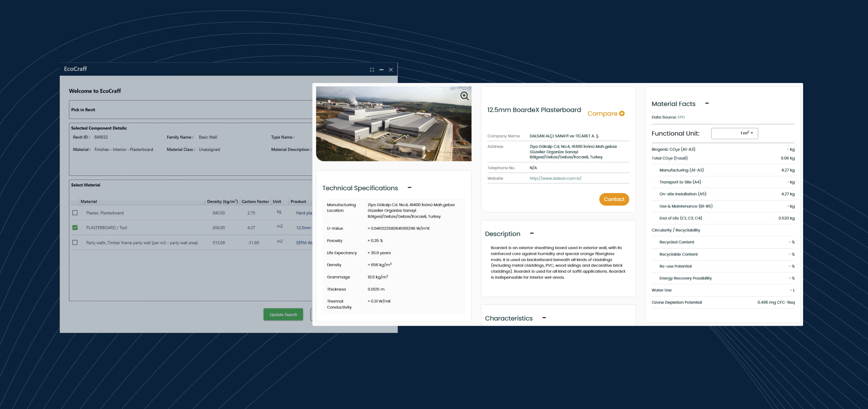Open the 12.5mm product link
This screenshot has width=868, height=409.
pos(303,228)
